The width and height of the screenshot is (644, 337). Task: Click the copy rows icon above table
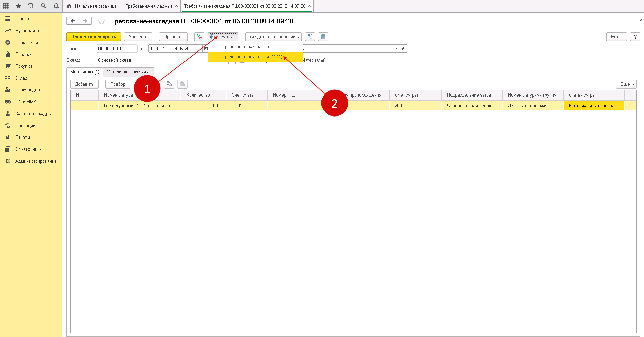(x=169, y=84)
